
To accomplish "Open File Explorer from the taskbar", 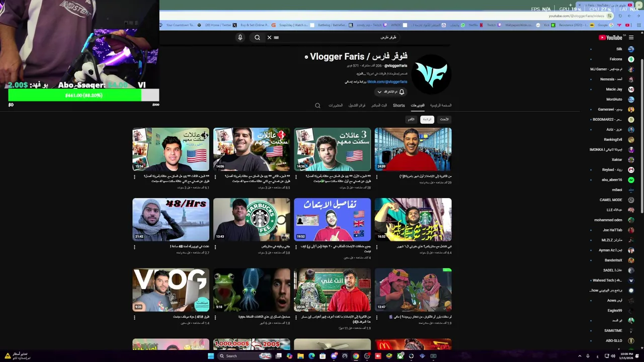I will [300, 356].
